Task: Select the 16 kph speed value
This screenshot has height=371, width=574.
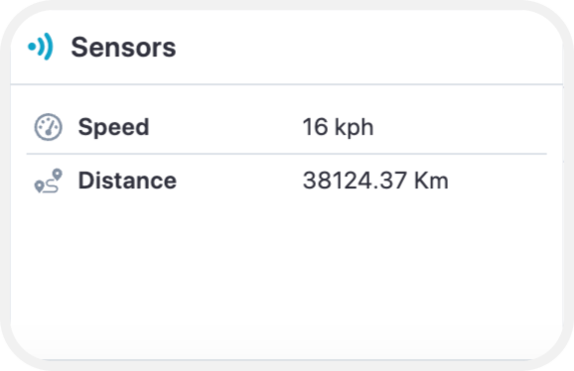Action: (x=338, y=127)
